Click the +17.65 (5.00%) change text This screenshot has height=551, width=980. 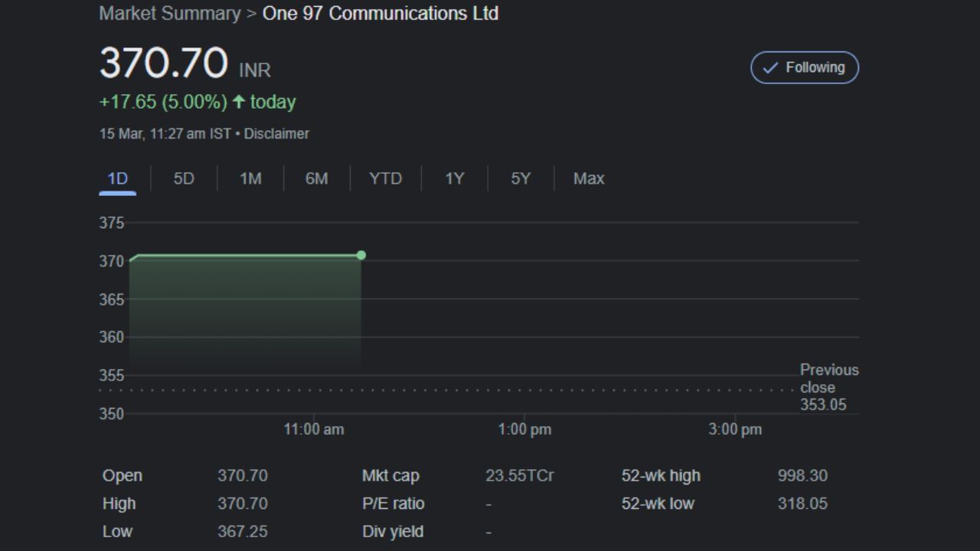pyautogui.click(x=163, y=102)
